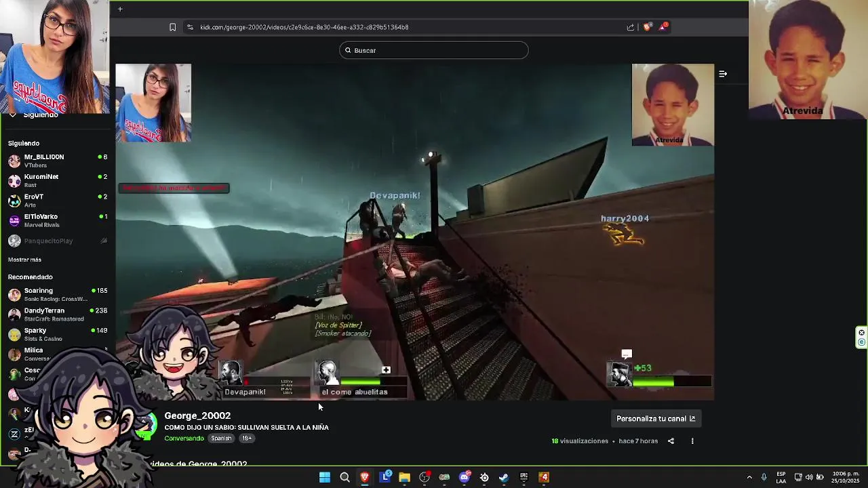Screen dimensions: 868x488
Task: Open three-dot more options menu for video
Action: 692,441
